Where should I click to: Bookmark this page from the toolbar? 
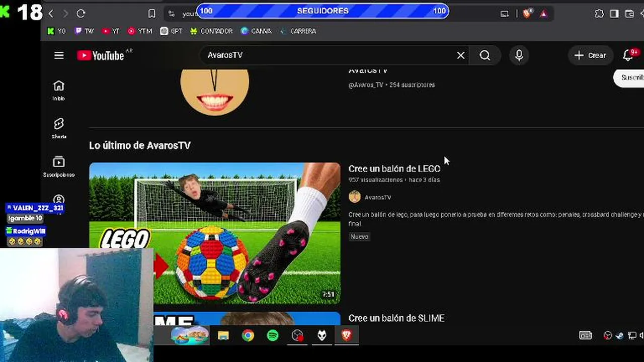coord(152,14)
